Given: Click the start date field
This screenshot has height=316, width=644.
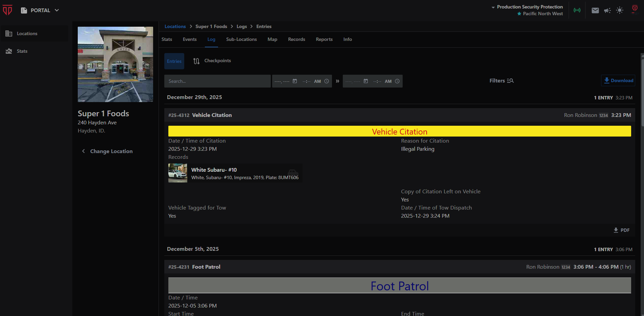Looking at the screenshot, I should click(282, 81).
